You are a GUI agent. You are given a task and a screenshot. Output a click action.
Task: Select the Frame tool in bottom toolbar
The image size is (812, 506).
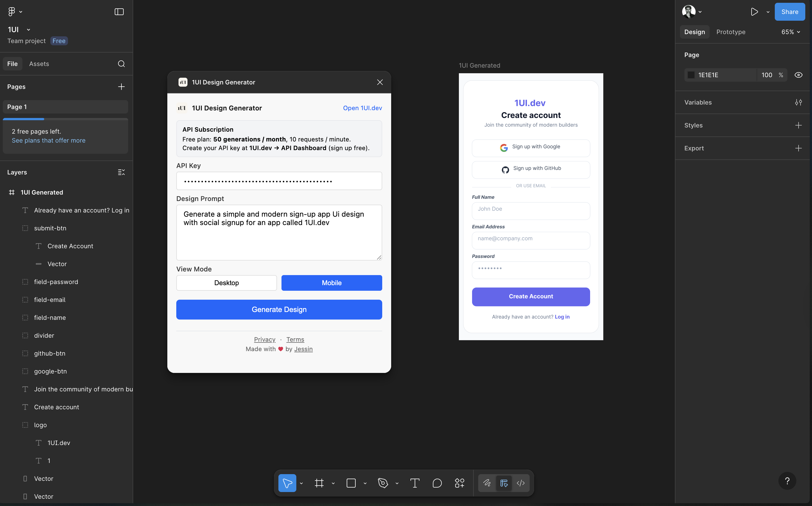click(x=319, y=483)
